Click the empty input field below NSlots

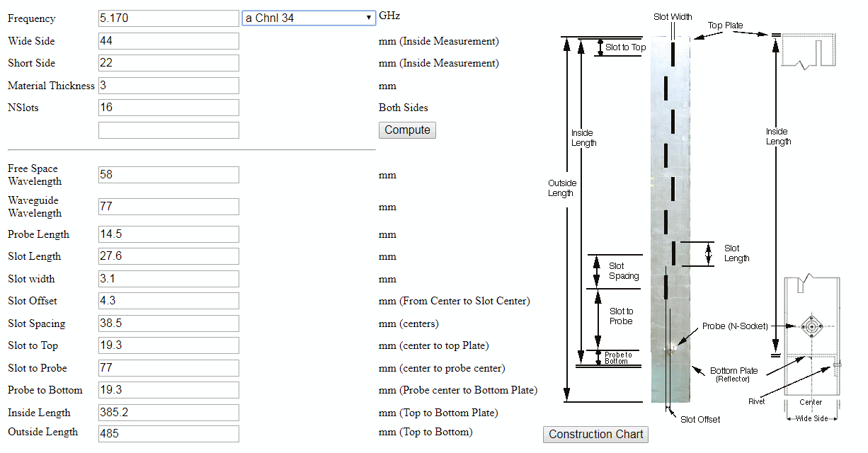tap(169, 130)
